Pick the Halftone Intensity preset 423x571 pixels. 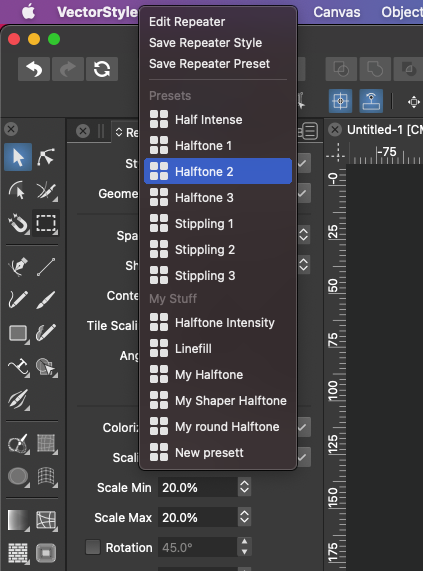click(218, 323)
